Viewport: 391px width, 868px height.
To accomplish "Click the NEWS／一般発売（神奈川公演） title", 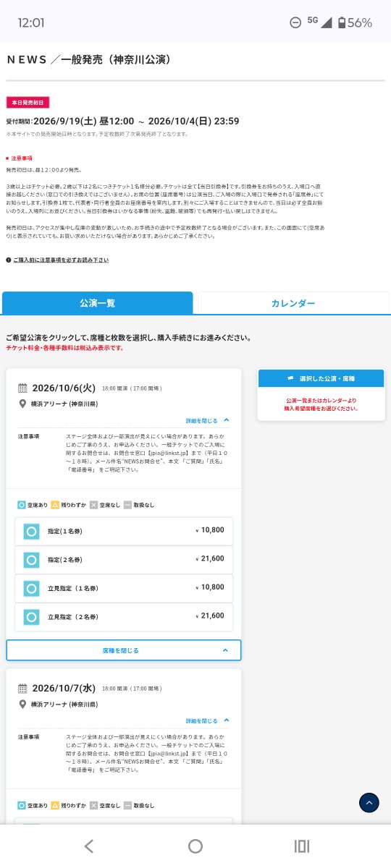I will [89, 59].
